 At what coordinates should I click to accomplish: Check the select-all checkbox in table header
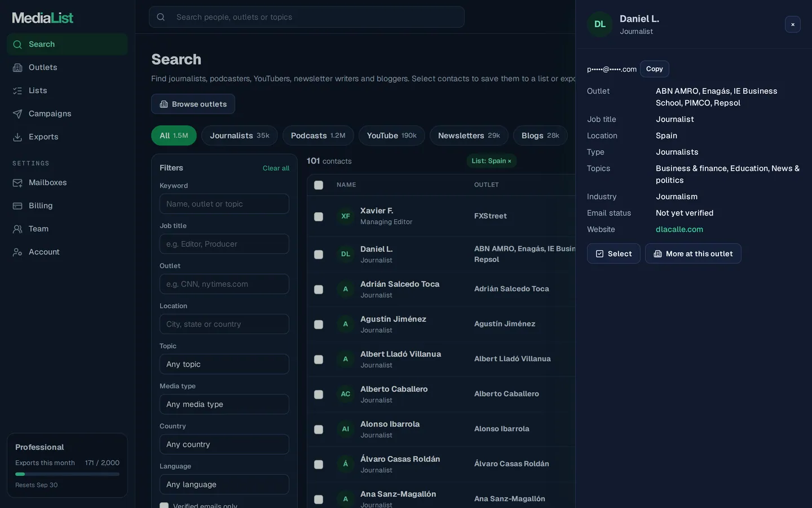click(319, 185)
